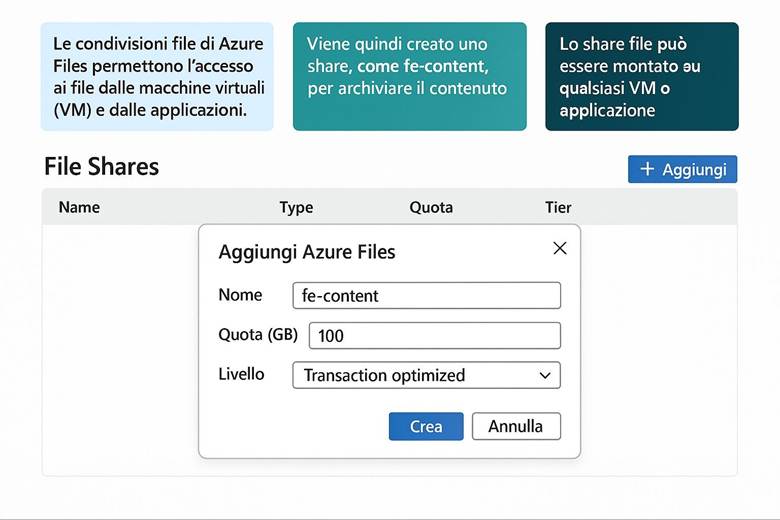Cancel with the Annulla button
The width and height of the screenshot is (780, 520).
point(516,426)
